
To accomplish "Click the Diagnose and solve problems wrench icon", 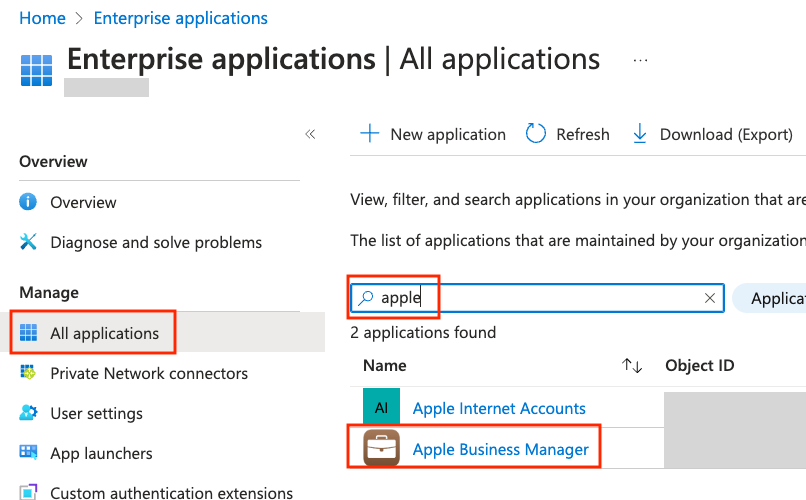I will pos(29,242).
